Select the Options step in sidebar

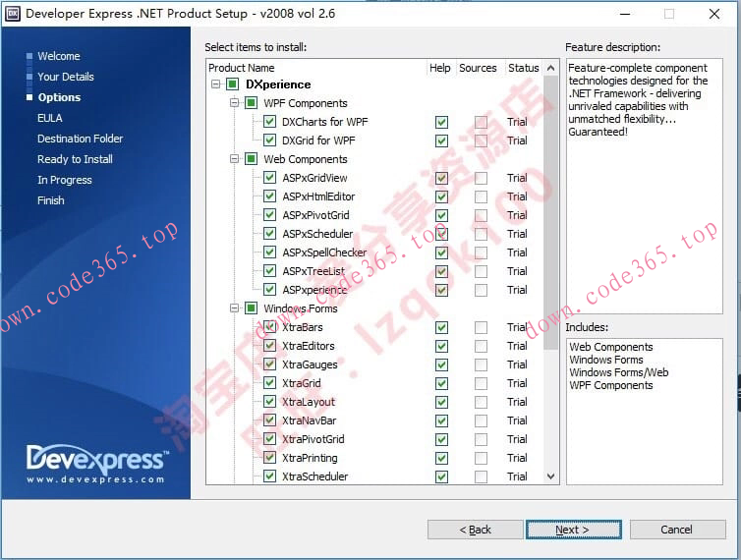(59, 97)
